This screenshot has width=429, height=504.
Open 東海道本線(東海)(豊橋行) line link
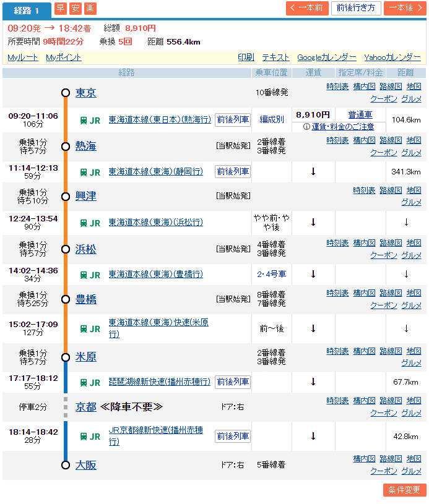point(156,274)
